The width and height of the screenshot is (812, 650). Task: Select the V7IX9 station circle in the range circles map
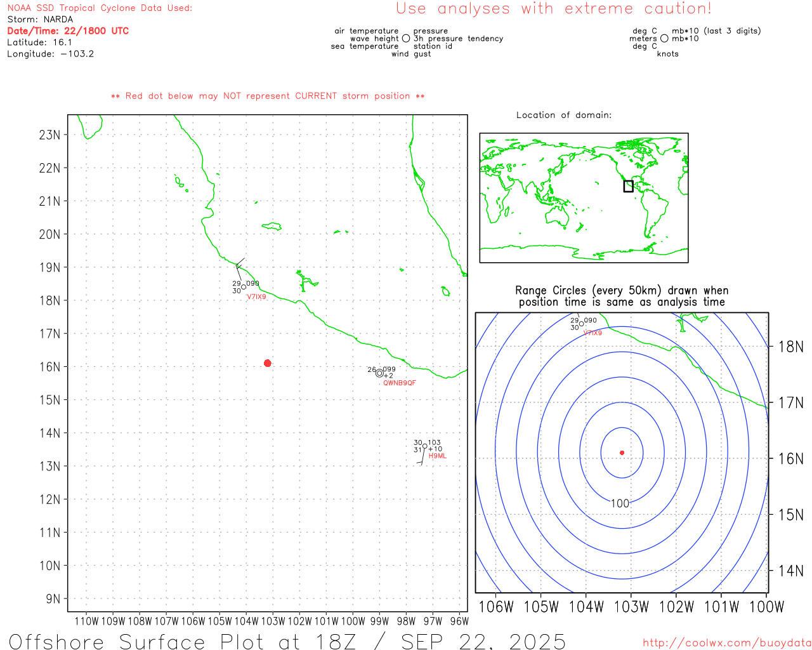581,324
